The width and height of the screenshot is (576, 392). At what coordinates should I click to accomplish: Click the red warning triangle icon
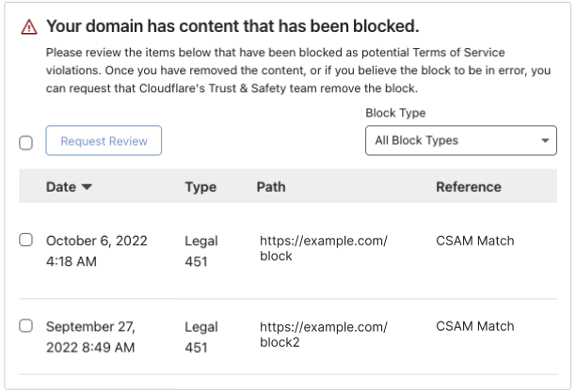click(x=28, y=26)
